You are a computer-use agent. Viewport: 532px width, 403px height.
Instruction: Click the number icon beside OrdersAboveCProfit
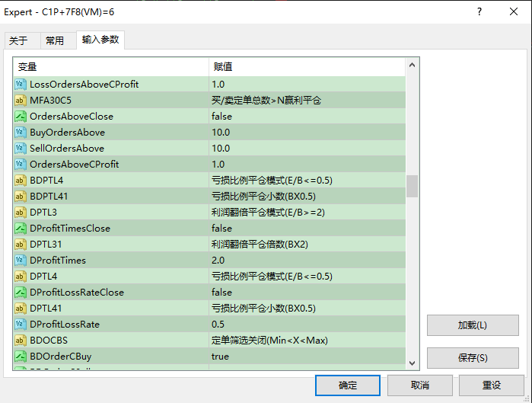tap(21, 164)
